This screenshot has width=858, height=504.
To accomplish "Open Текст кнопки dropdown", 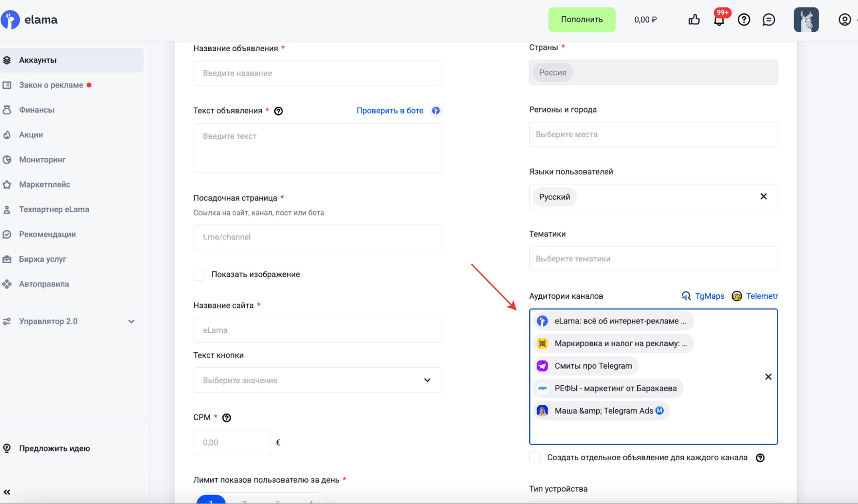I will [317, 380].
